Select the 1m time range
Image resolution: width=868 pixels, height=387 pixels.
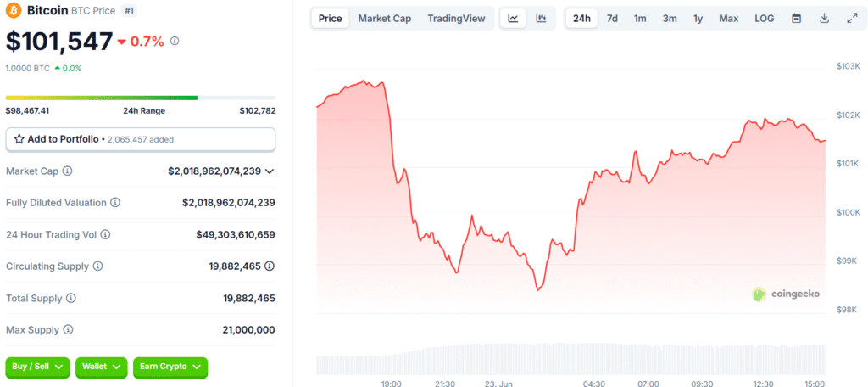coord(640,19)
